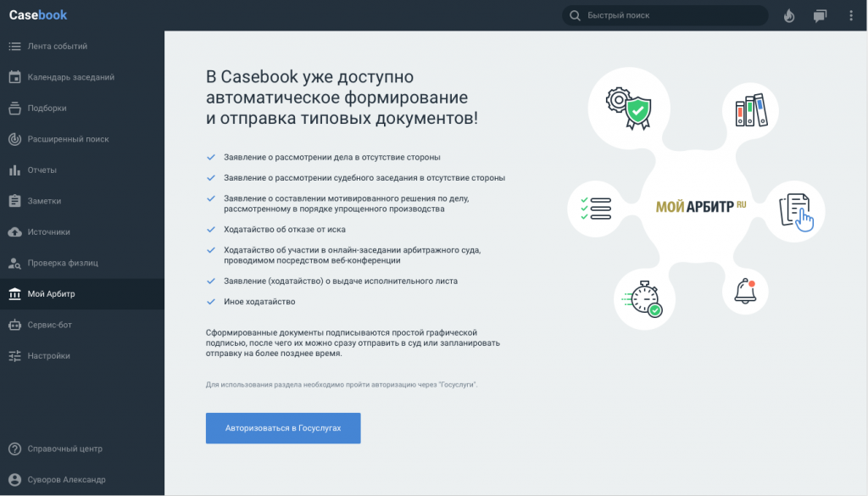The height and width of the screenshot is (496, 868).
Task: Open Расширенный поиск page
Action: [82, 139]
